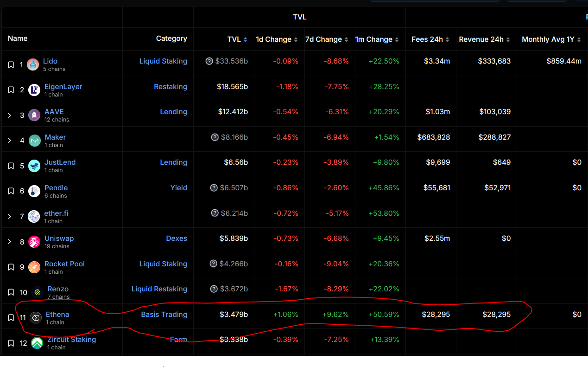
Task: Open the Renzo protocol link
Action: click(58, 289)
